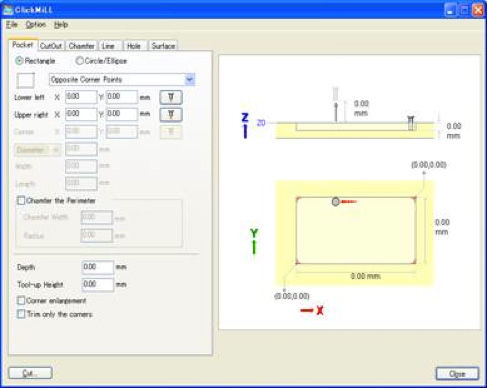Click the red X axis indicator

click(x=312, y=310)
